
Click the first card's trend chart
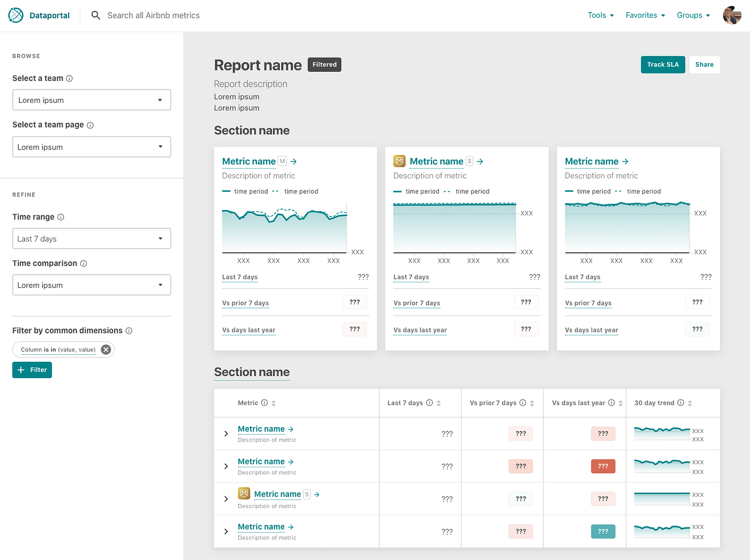pyautogui.click(x=284, y=228)
